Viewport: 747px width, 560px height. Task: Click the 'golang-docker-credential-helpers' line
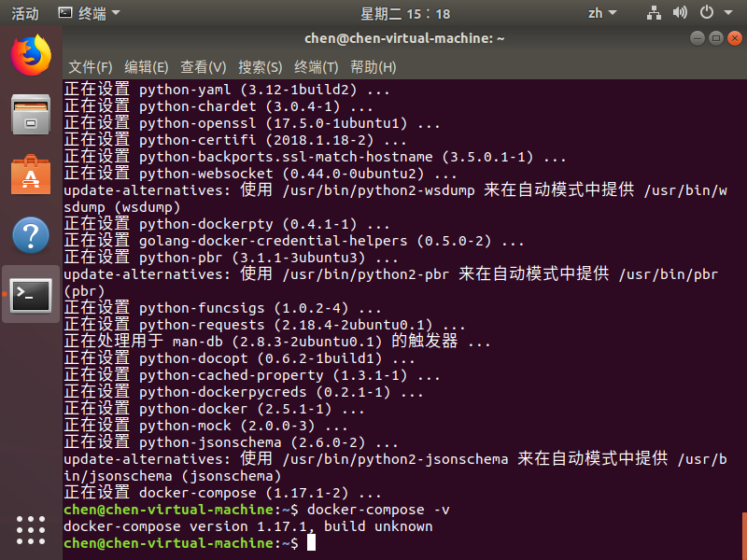pyautogui.click(x=294, y=241)
